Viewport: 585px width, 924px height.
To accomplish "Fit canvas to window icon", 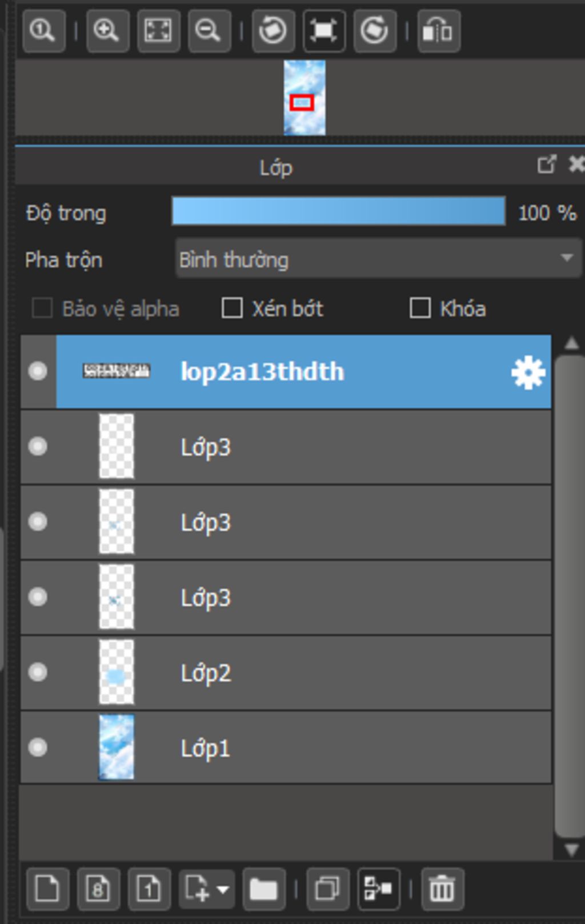I will point(158,30).
